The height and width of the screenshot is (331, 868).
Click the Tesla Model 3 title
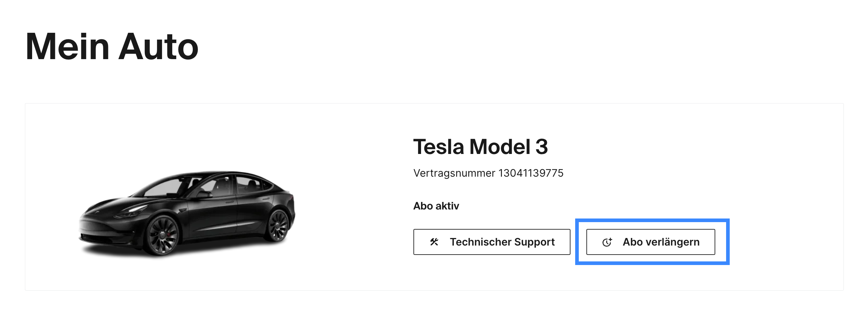coord(481,147)
